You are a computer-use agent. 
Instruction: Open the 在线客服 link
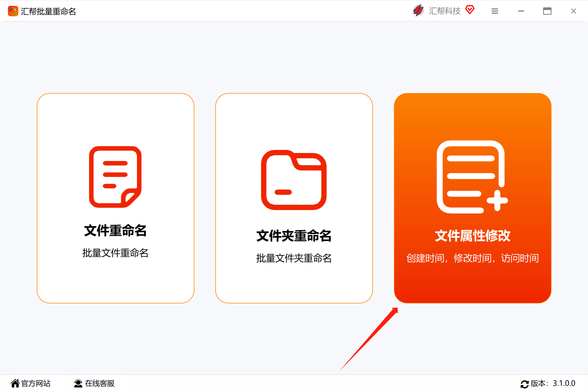100,383
